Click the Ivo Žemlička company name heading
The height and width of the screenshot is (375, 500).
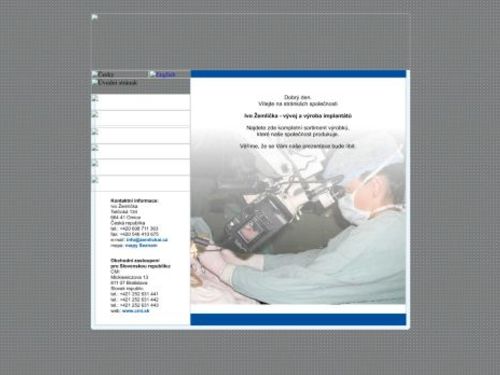(298, 116)
